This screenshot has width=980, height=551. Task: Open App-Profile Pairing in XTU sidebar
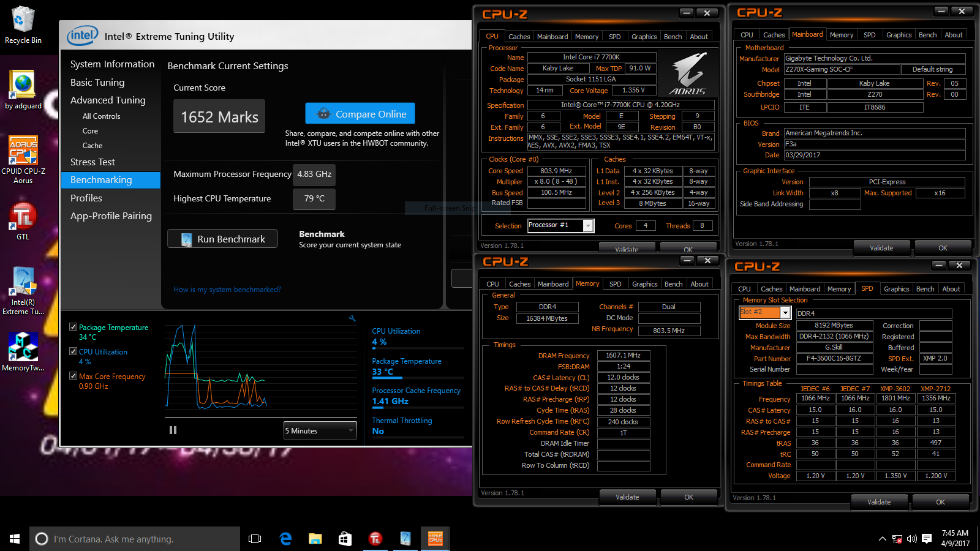tap(111, 216)
